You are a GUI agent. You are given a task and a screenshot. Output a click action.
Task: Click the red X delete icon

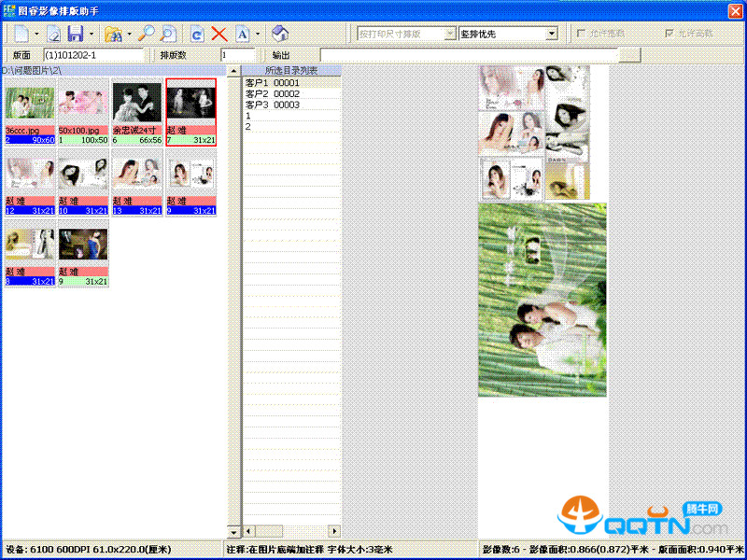(219, 34)
